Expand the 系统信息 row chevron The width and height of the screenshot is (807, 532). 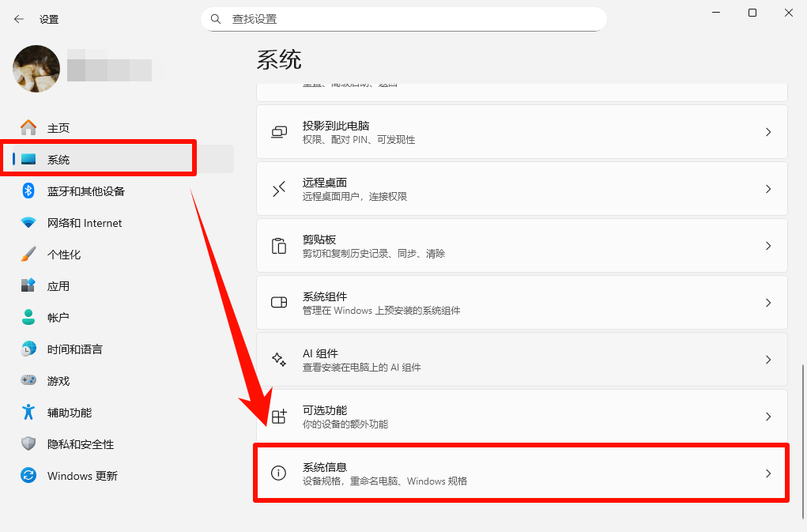767,473
